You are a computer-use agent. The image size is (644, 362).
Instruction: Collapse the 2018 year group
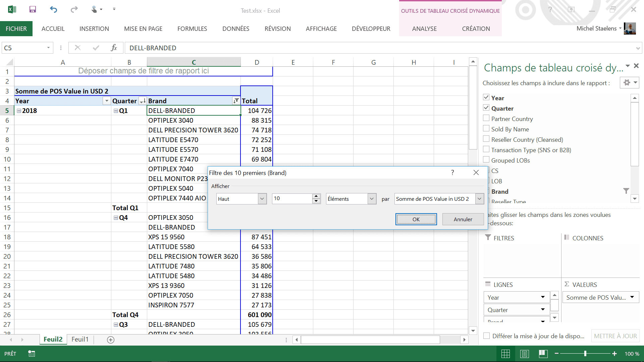pos(19,111)
